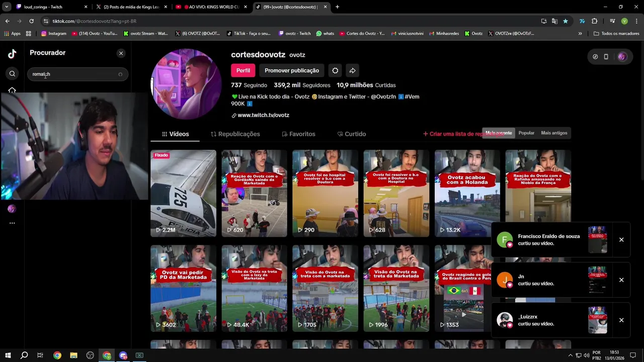644x362 pixels.
Task: Click the search field containing 'rematch'
Action: click(x=77, y=74)
